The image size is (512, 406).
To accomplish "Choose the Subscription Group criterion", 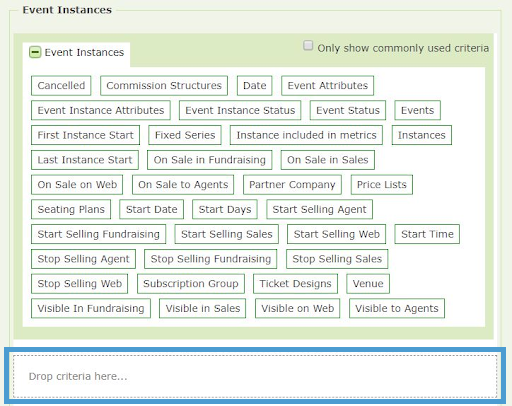I will click(x=191, y=284).
